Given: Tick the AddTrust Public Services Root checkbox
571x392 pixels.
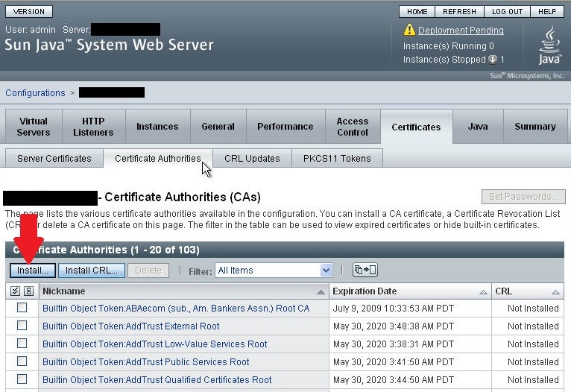Looking at the screenshot, I should [x=22, y=361].
